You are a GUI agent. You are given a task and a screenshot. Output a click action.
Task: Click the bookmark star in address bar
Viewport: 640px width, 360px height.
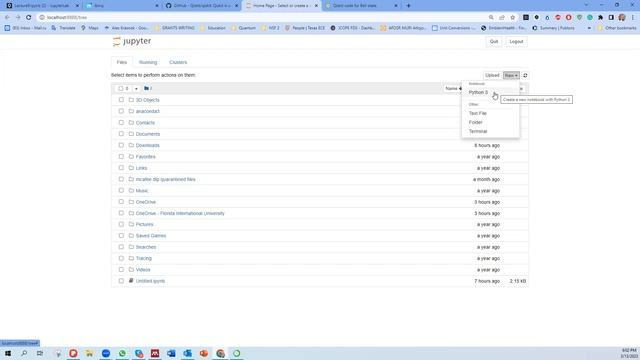(x=513, y=18)
